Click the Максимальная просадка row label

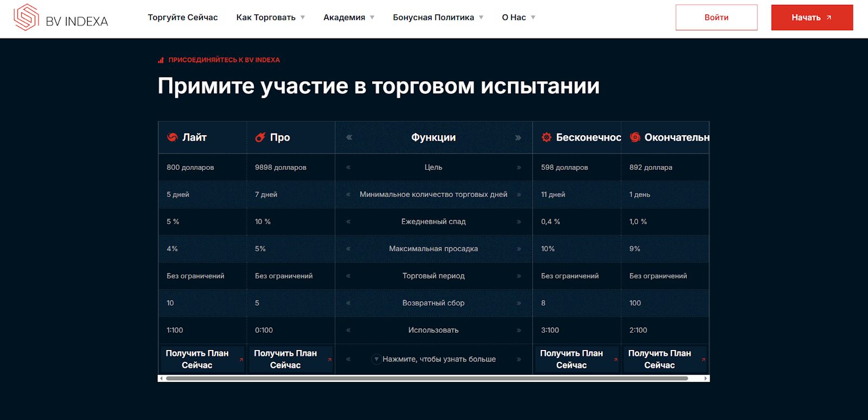tap(433, 249)
